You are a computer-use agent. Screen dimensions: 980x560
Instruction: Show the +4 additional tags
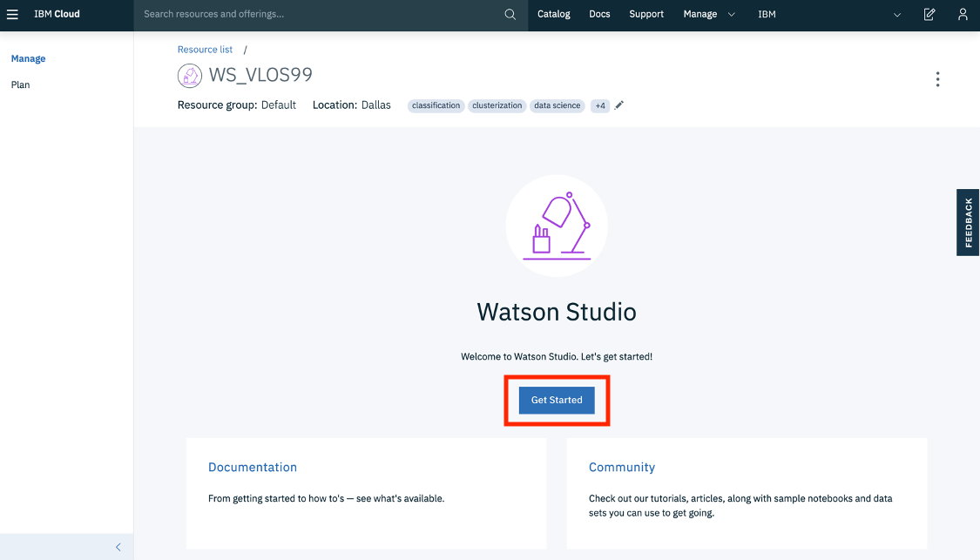[600, 105]
